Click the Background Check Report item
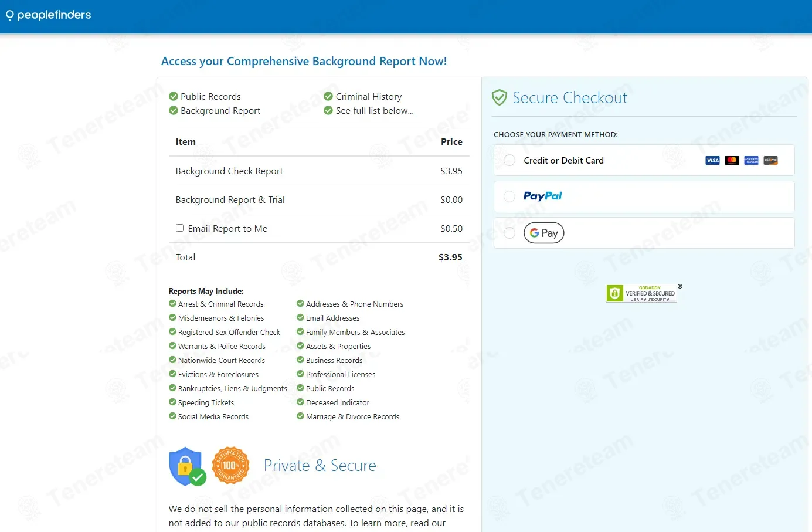 (229, 171)
